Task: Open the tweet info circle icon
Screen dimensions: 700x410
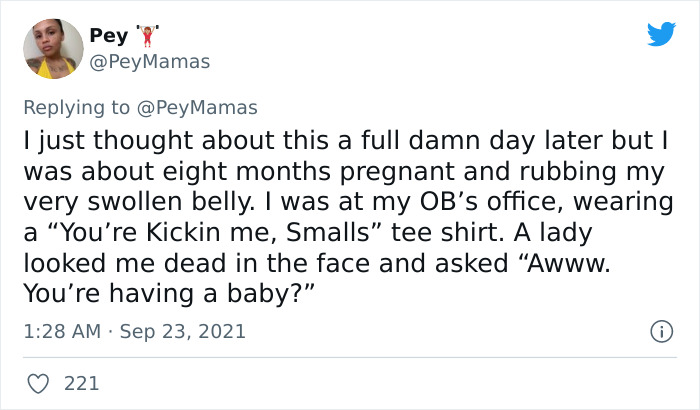Action: 659,331
